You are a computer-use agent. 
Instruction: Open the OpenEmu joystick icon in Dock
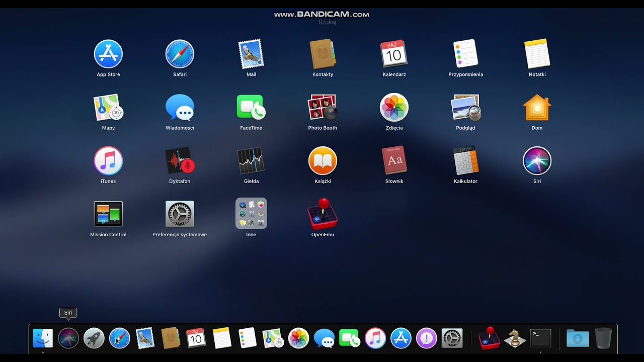(489, 338)
